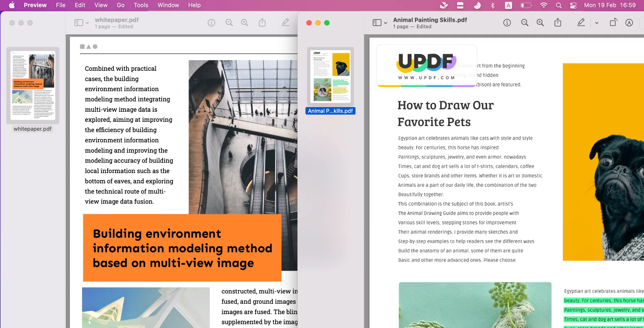644x328 pixels.
Task: Open the Go menu
Action: (120, 5)
